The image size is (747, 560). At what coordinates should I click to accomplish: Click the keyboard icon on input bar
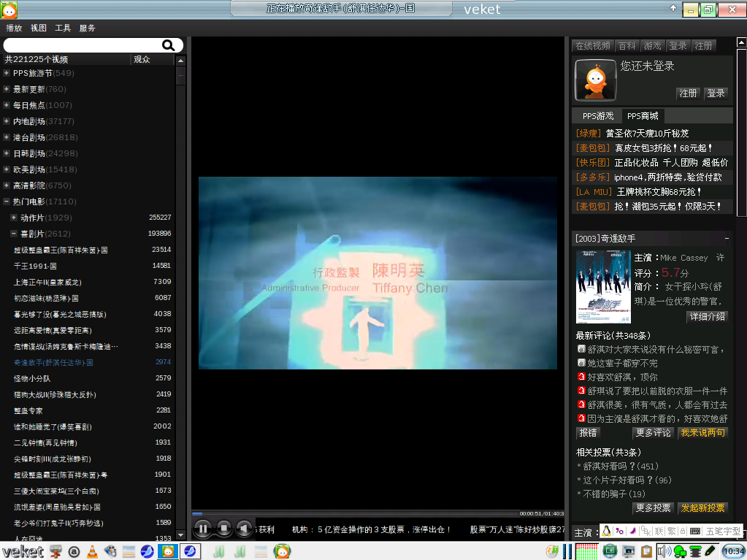click(x=694, y=531)
